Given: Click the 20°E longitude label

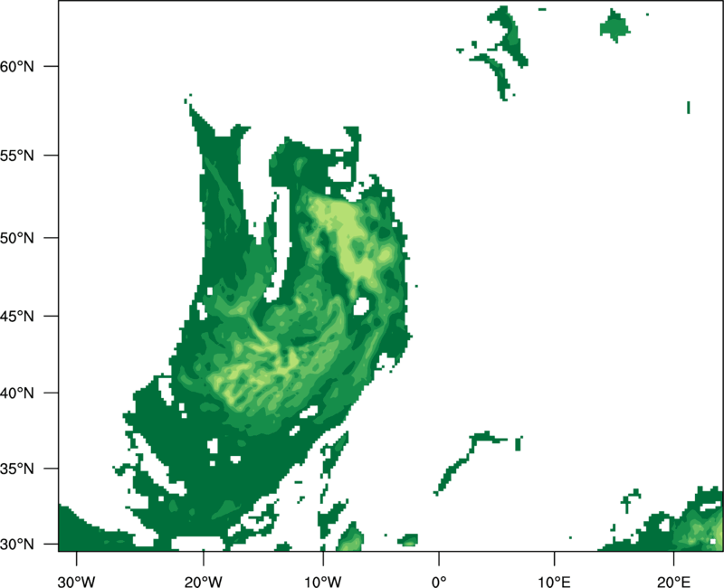Looking at the screenshot, I should pos(673,582).
